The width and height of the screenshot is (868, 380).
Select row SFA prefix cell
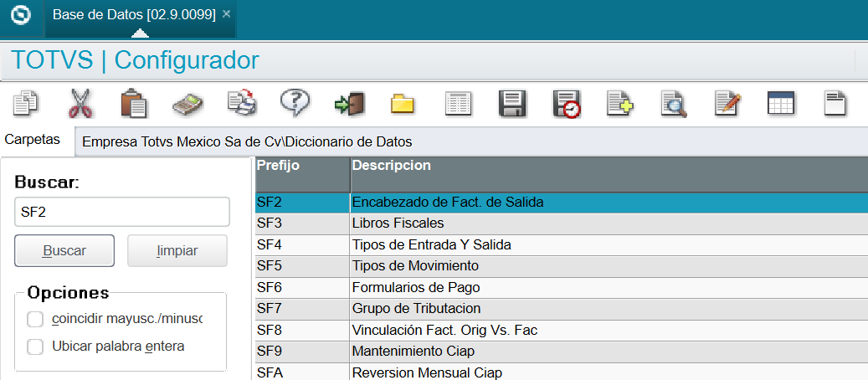303,372
